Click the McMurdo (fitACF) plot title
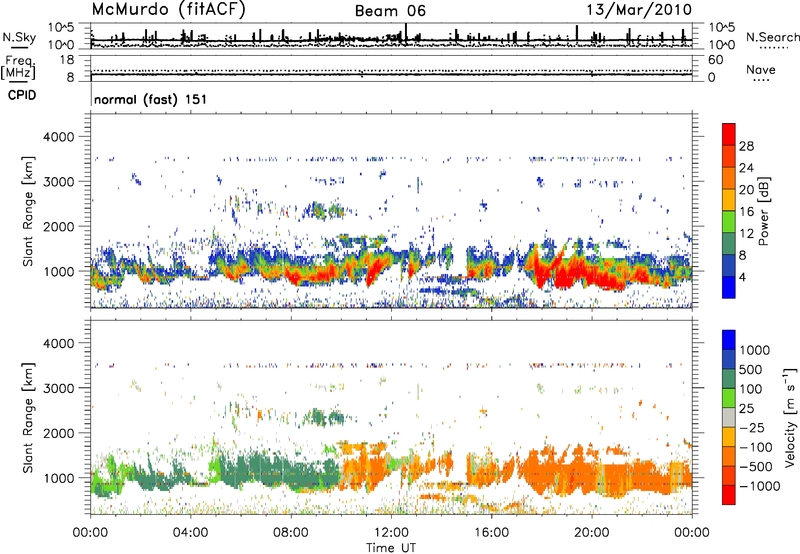Viewport: 800px width, 554px height. 168,9
